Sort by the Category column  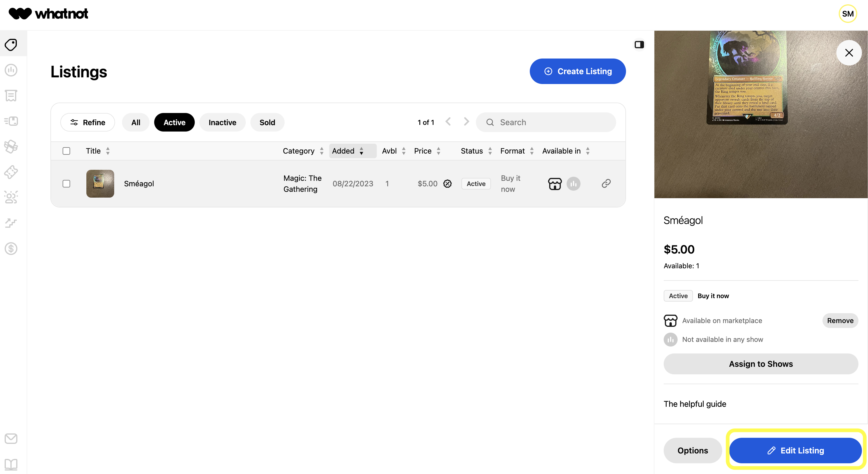tap(303, 151)
